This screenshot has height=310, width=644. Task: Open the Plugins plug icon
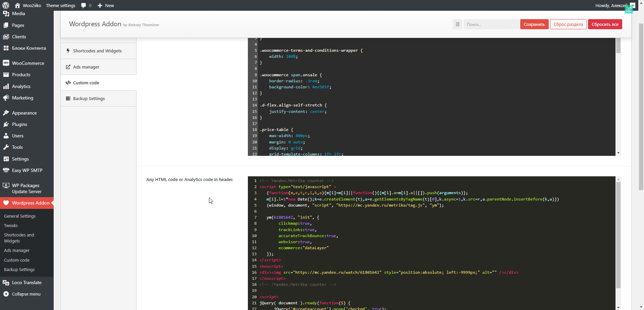click(x=6, y=124)
